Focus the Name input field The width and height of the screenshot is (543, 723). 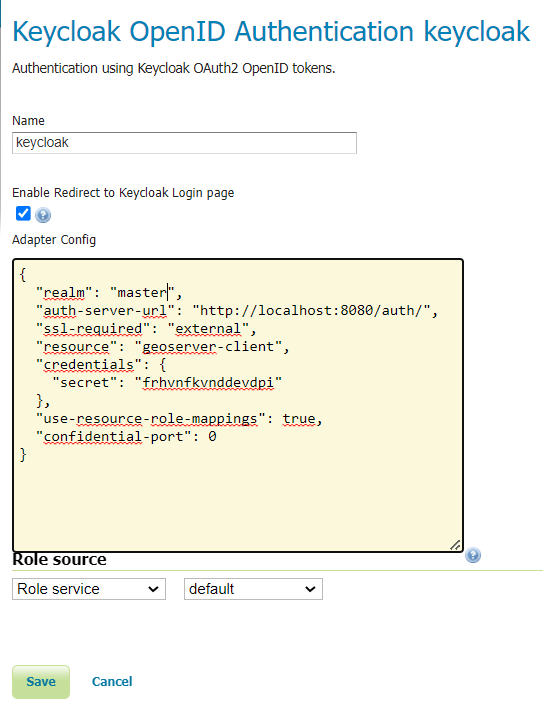point(184,143)
